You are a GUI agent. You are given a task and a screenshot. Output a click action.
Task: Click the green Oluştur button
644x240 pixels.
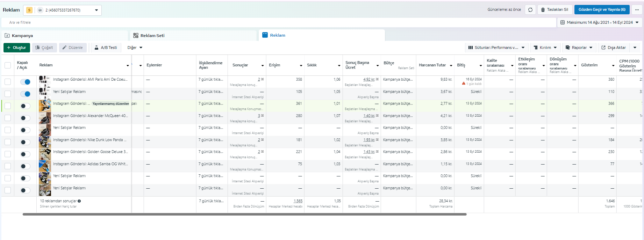17,48
